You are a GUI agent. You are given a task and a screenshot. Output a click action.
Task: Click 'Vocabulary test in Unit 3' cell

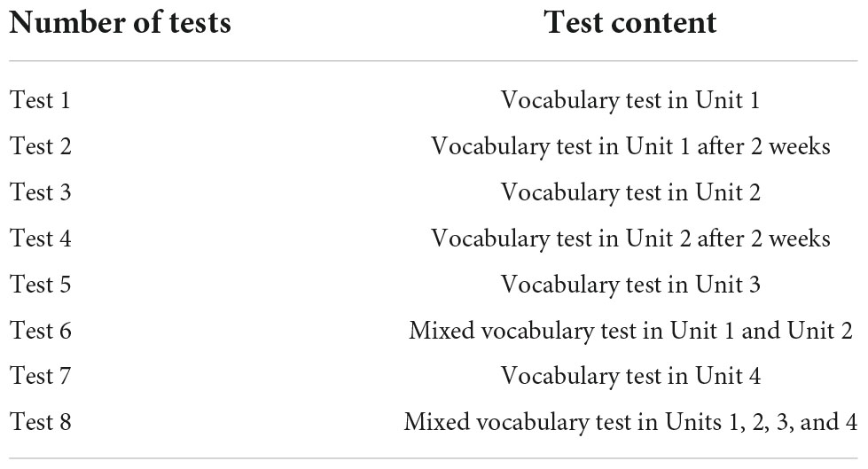click(630, 285)
